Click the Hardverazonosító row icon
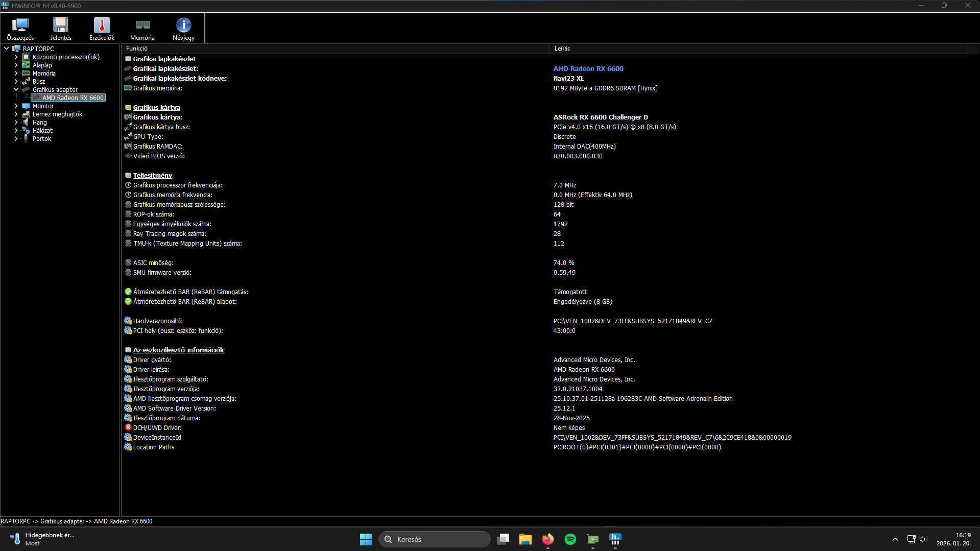 point(128,321)
